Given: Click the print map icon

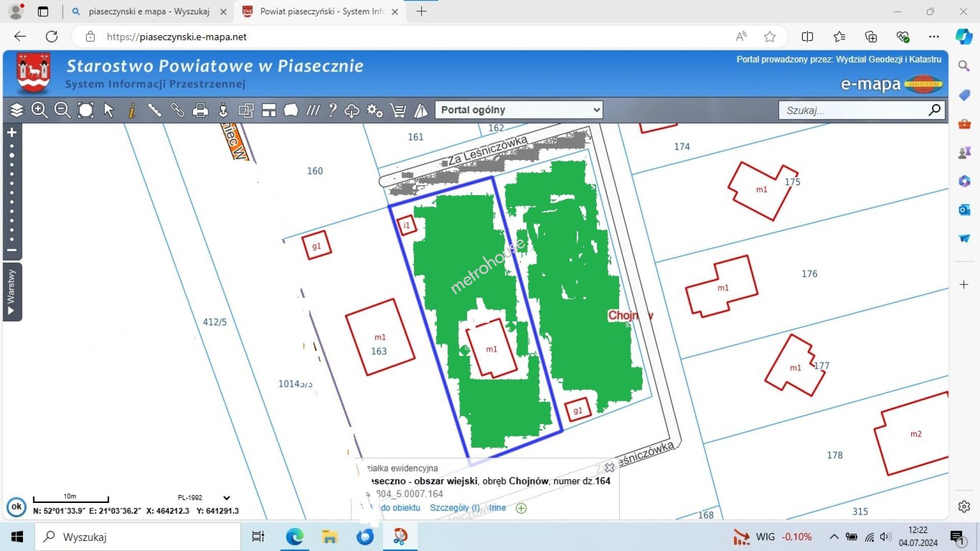Looking at the screenshot, I should (200, 110).
